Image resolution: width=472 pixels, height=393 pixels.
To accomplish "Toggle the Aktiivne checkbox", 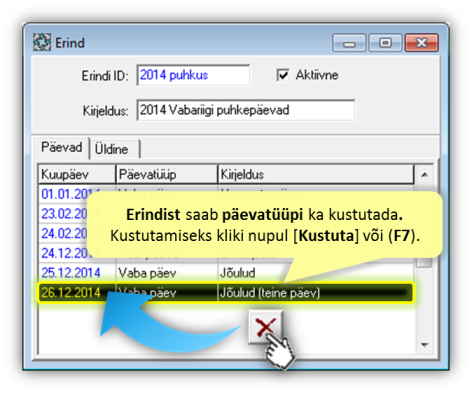I will pos(283,75).
